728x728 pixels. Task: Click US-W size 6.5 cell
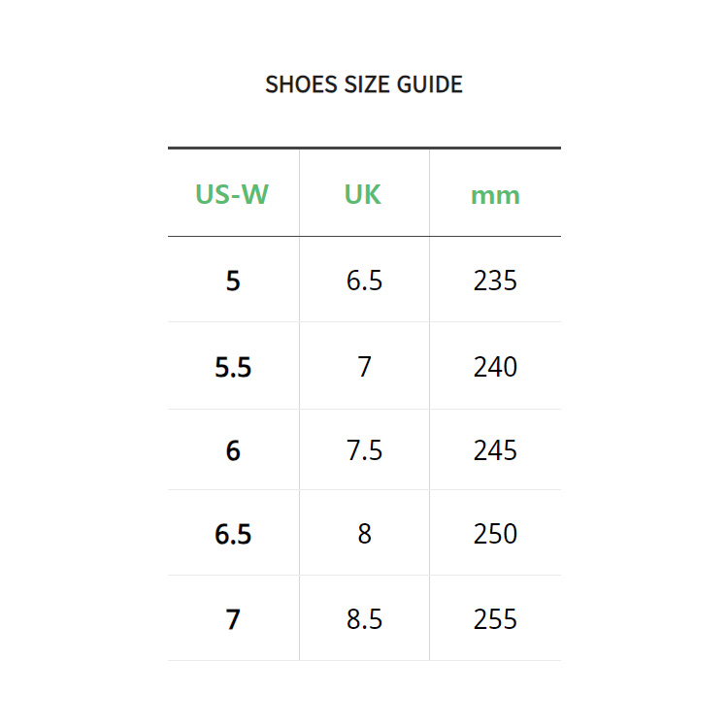(233, 534)
